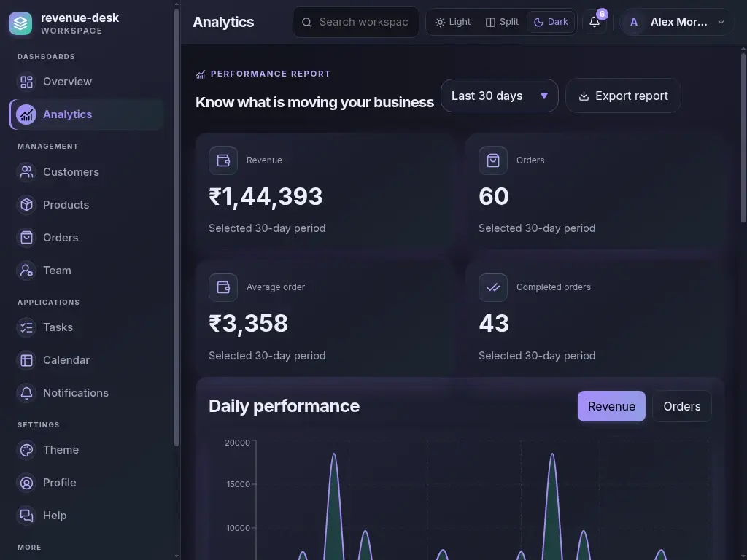Click the notification count badge

point(602,15)
